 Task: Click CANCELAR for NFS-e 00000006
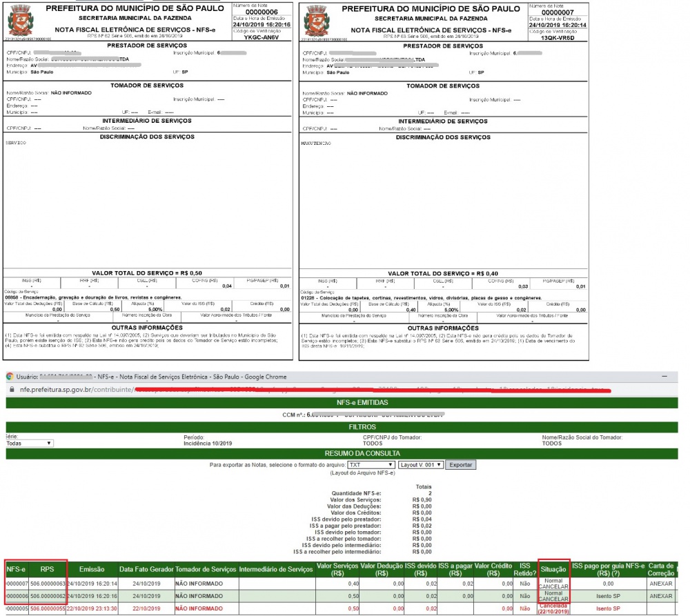pyautogui.click(x=553, y=599)
